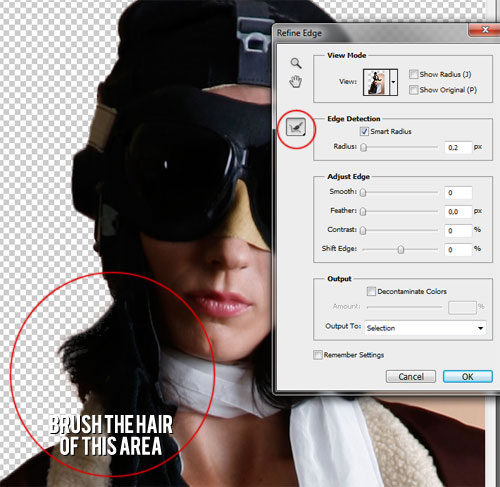The height and width of the screenshot is (487, 500).
Task: Open the Output To dropdown
Action: (x=425, y=328)
